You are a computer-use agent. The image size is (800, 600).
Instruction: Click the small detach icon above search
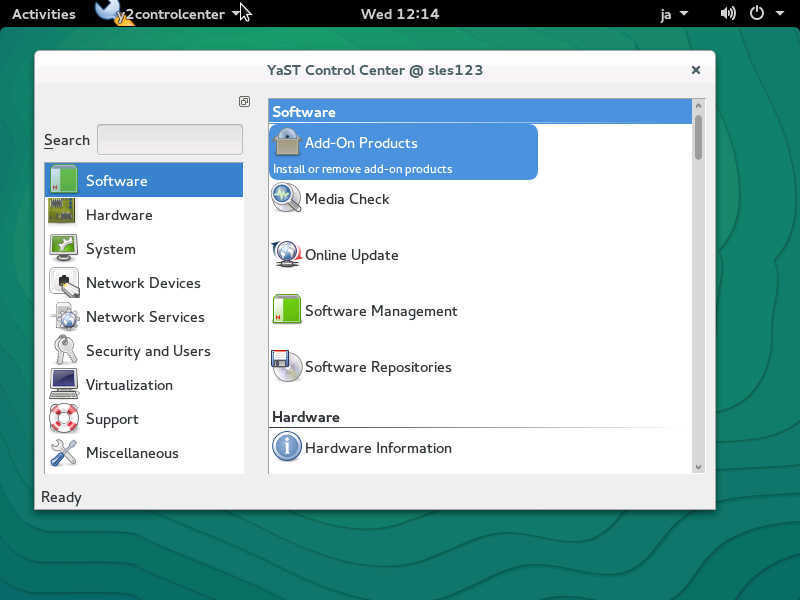tap(244, 102)
